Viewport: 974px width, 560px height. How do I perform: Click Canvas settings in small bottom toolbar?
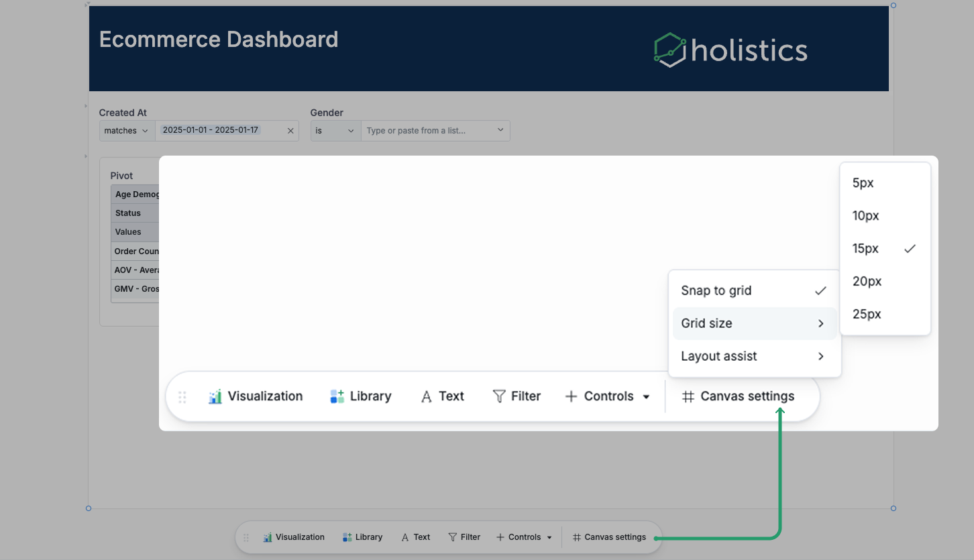tap(609, 537)
